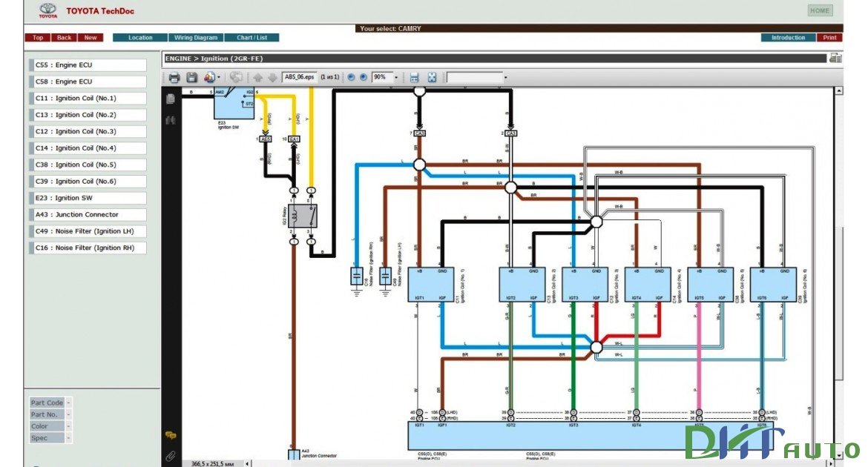This screenshot has height=467, width=868.
Task: Click the zoom out minus icon
Action: pyautogui.click(x=351, y=78)
